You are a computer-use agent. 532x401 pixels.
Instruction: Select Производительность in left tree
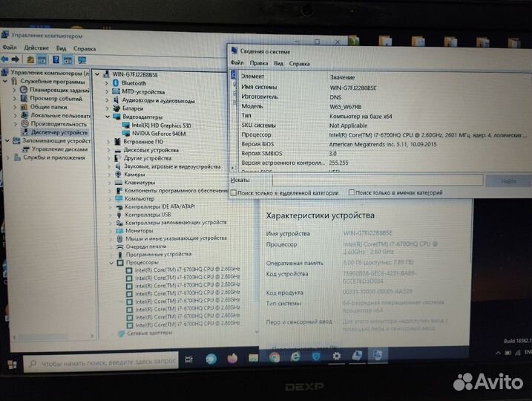(x=59, y=124)
